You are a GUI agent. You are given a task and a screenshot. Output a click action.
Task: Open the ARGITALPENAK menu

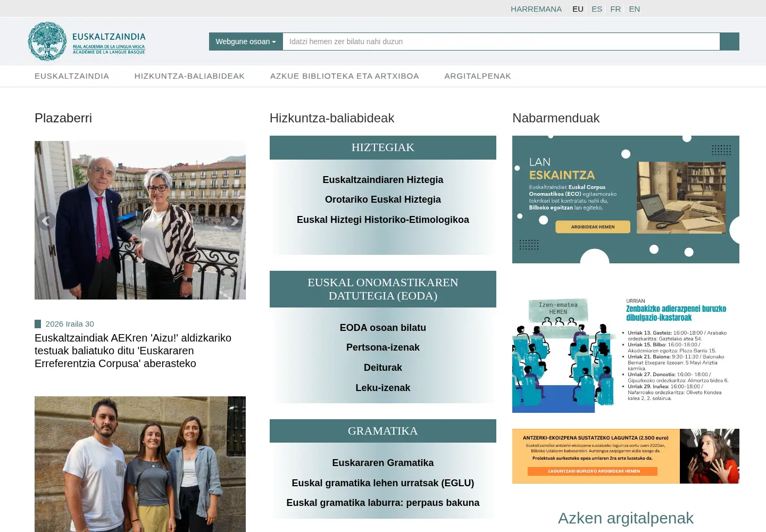[478, 76]
